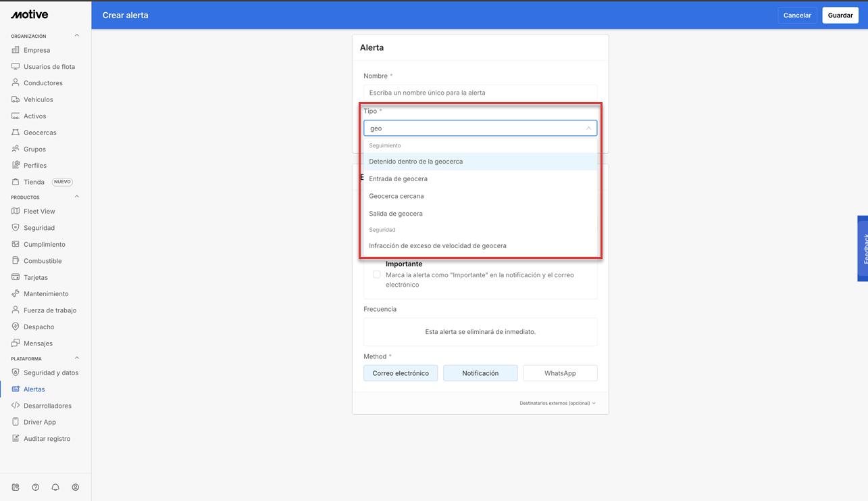
Task: Collapse the Tipo dropdown arrow
Action: (x=588, y=128)
